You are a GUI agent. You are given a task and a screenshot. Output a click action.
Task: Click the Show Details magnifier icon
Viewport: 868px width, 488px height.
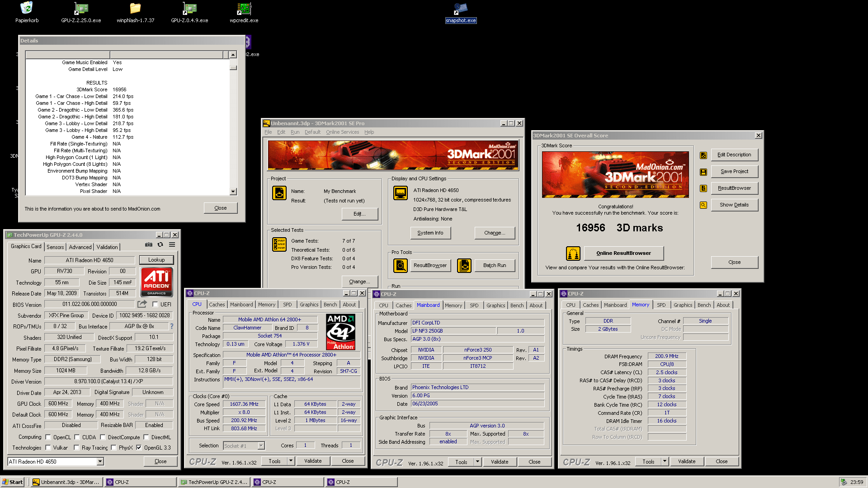[x=703, y=205]
